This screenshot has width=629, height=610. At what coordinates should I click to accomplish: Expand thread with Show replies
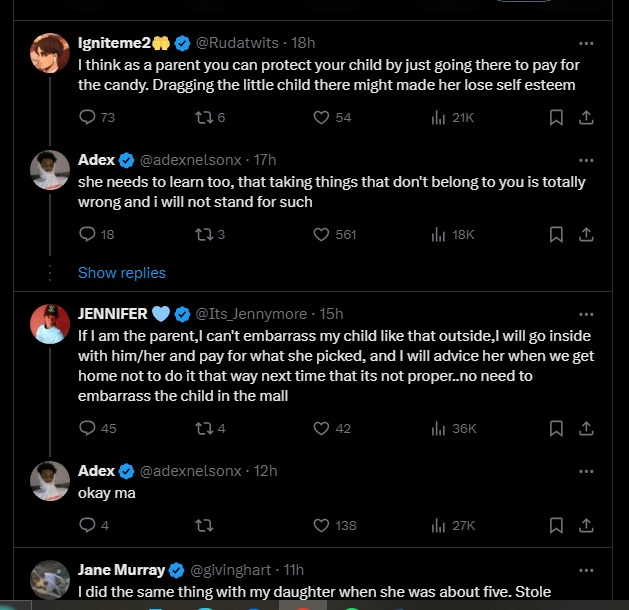click(x=122, y=272)
